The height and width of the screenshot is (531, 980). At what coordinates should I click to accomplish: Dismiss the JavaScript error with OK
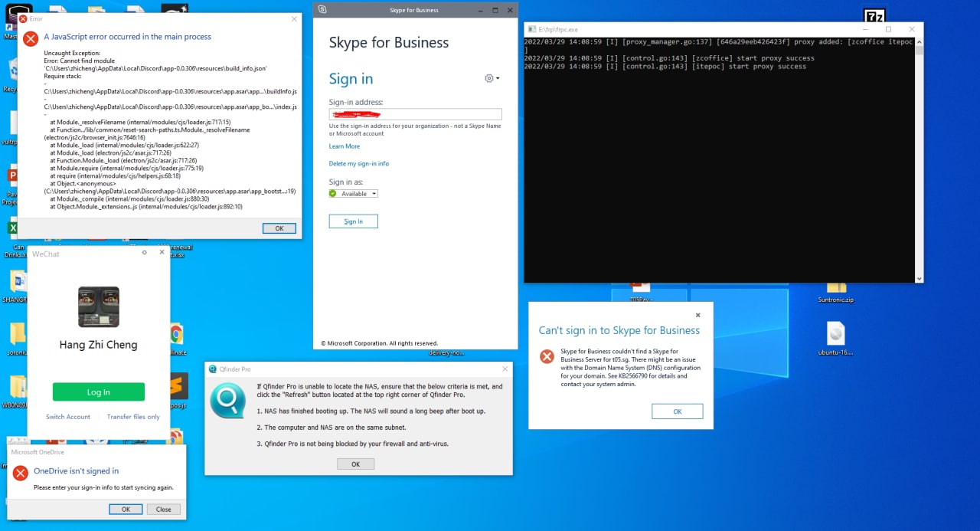click(x=279, y=228)
